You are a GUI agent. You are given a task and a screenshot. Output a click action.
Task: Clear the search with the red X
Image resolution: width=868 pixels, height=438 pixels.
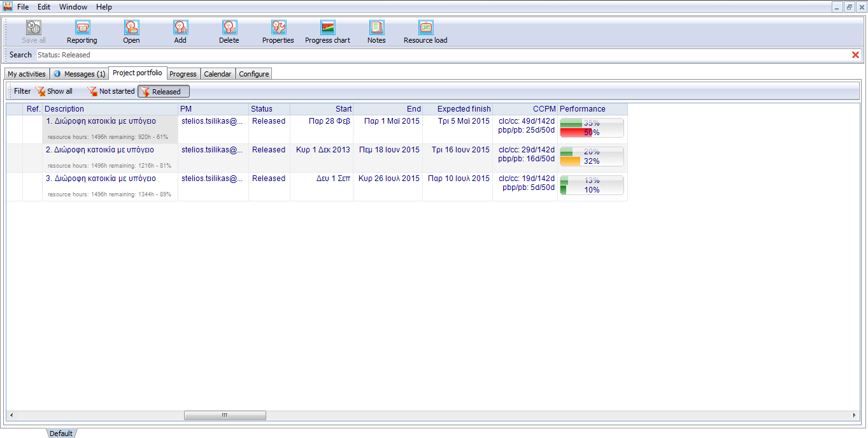pos(855,55)
